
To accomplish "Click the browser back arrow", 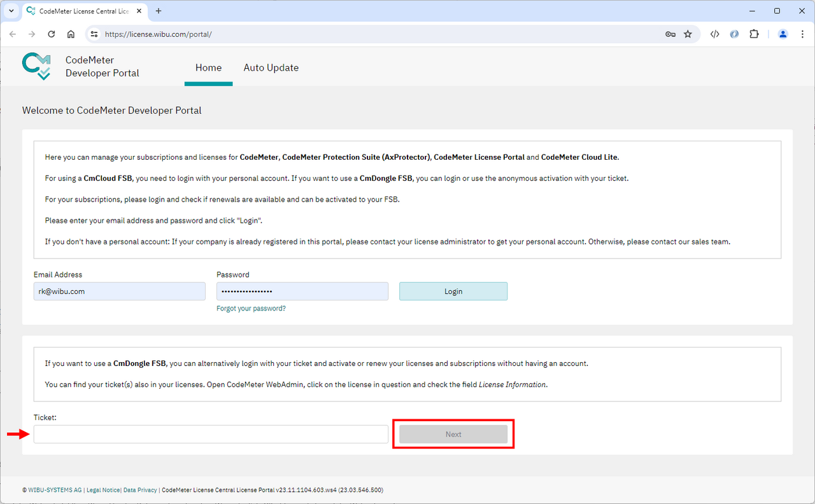I will pos(13,34).
